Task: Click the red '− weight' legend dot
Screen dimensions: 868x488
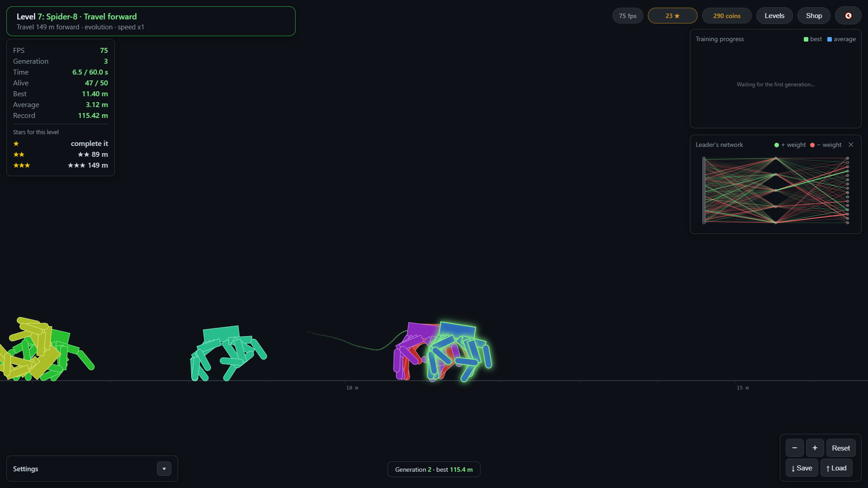Action: pyautogui.click(x=812, y=145)
